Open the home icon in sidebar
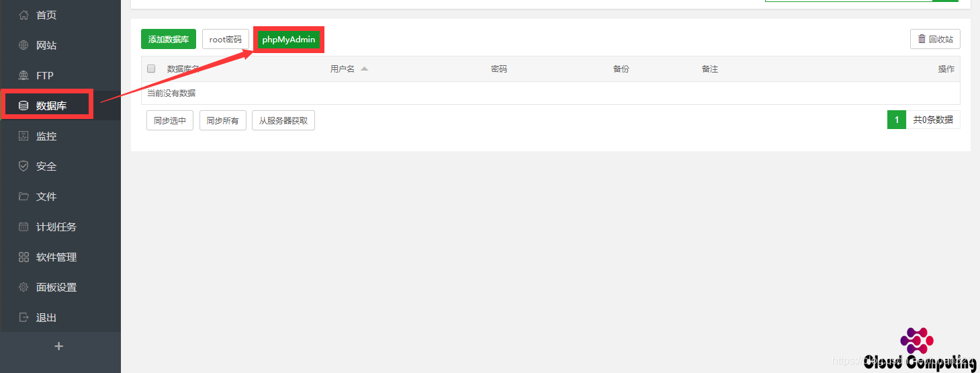 click(24, 15)
